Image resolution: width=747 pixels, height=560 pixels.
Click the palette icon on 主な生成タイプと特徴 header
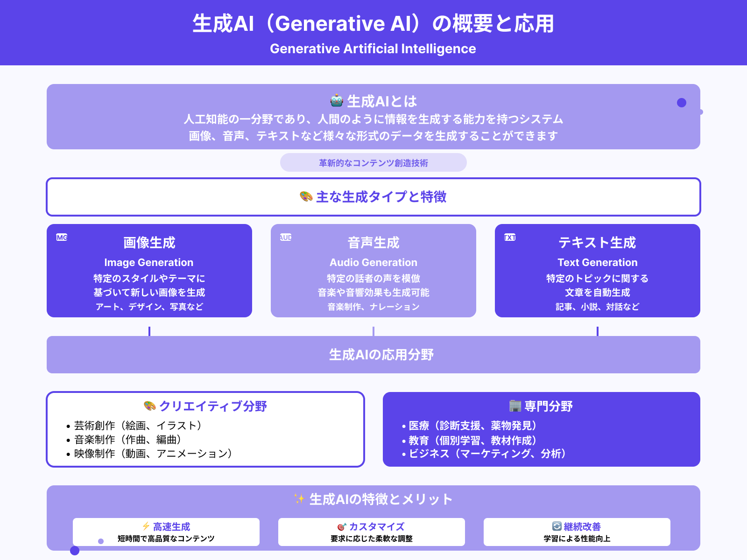coord(306,197)
